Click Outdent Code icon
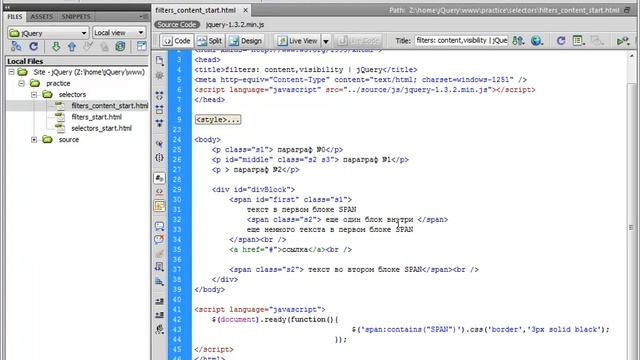 point(160,315)
